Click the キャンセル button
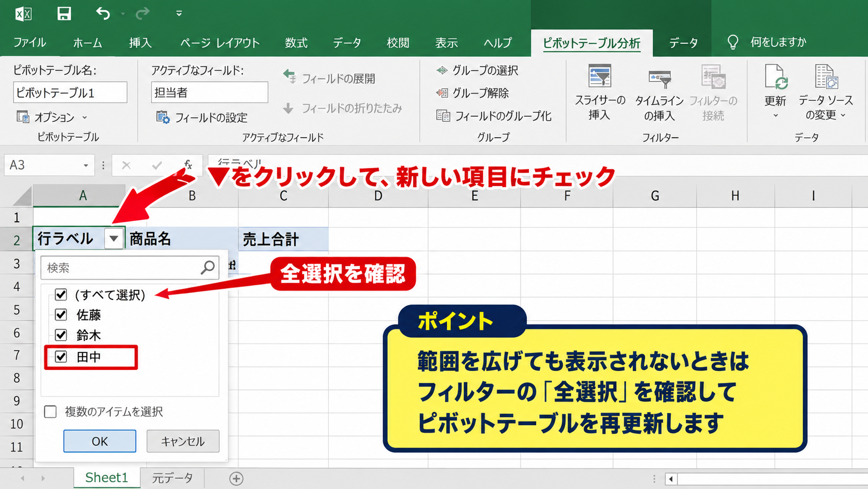 tap(183, 441)
